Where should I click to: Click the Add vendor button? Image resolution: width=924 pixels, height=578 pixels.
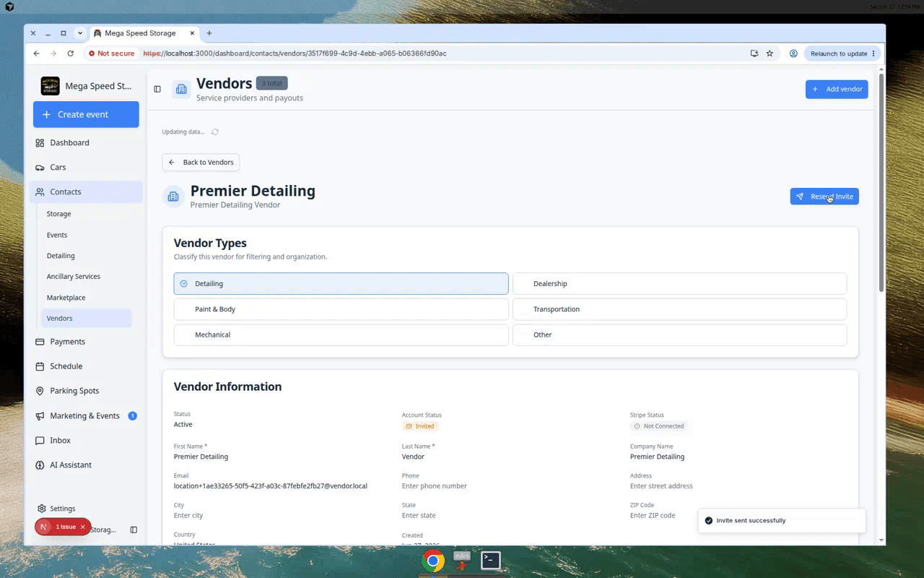[837, 89]
